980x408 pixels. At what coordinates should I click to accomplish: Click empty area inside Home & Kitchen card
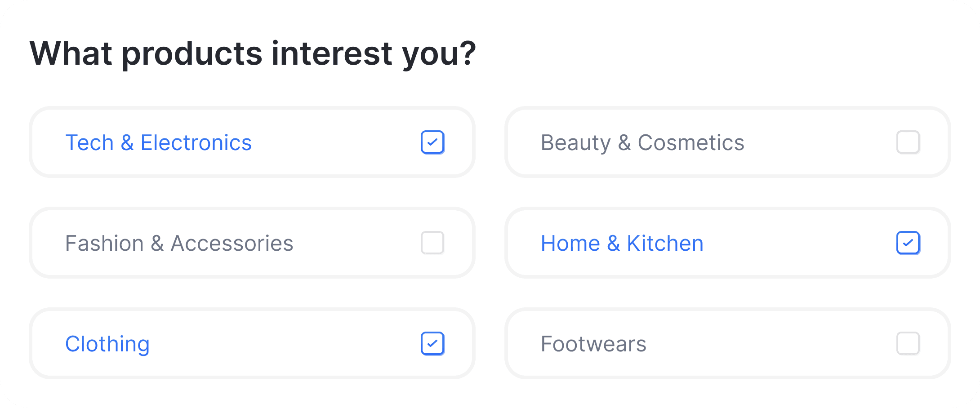[800, 244]
